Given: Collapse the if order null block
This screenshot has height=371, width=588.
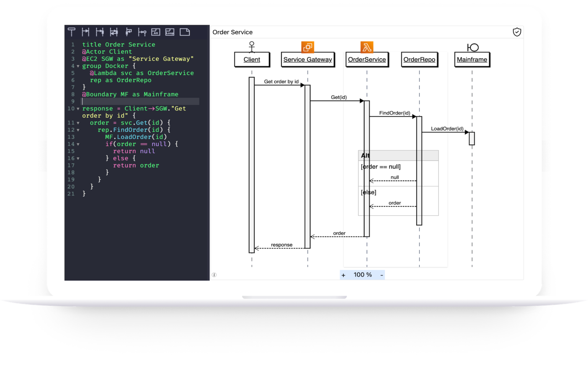Looking at the screenshot, I should 78,144.
